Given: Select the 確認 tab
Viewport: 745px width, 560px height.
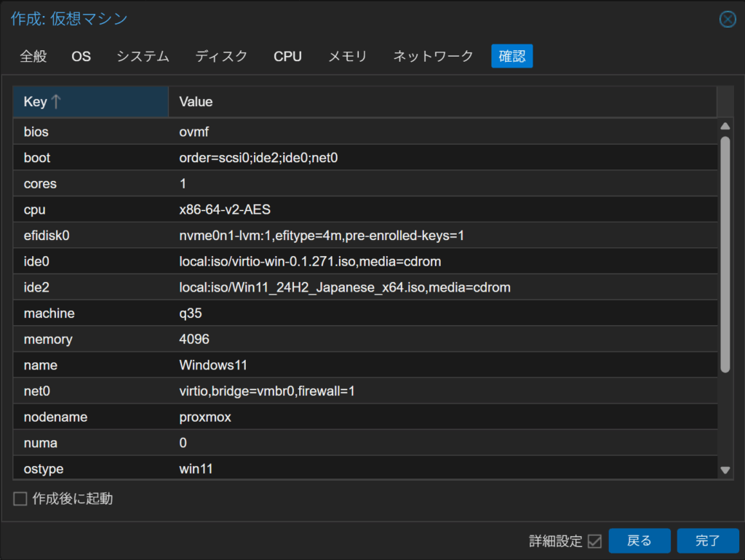Looking at the screenshot, I should pos(511,56).
